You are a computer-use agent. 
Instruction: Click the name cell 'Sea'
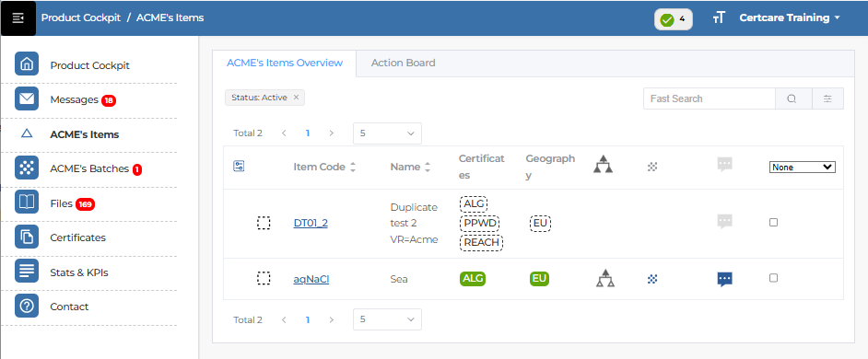399,279
